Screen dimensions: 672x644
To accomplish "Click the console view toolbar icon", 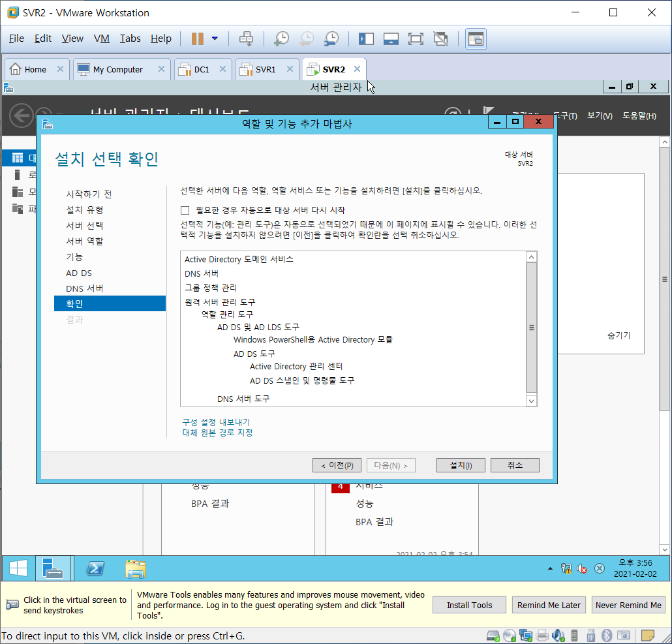I will click(x=476, y=39).
